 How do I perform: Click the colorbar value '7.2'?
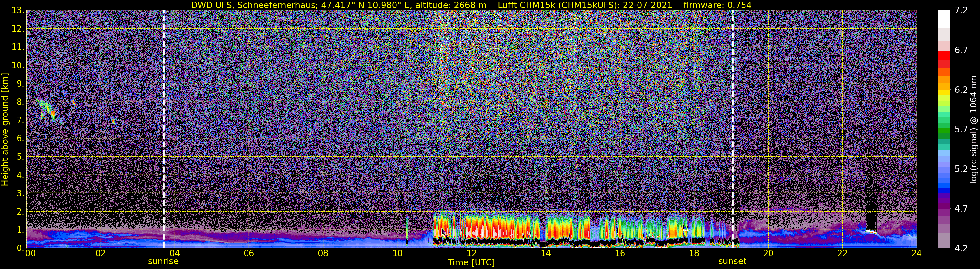pyautogui.click(x=961, y=11)
